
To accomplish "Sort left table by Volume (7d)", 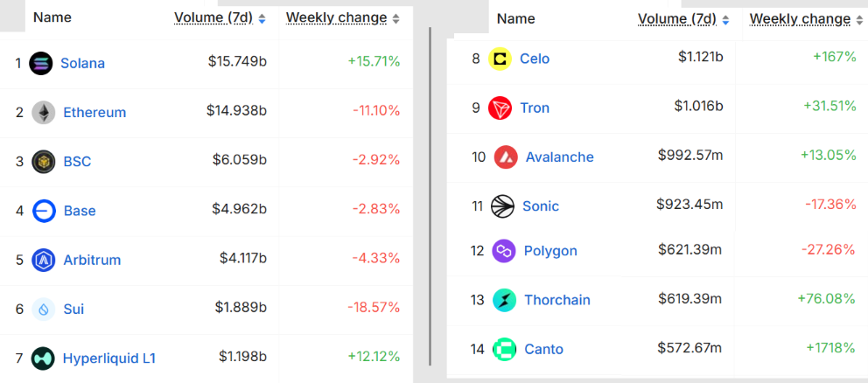I will click(x=220, y=17).
